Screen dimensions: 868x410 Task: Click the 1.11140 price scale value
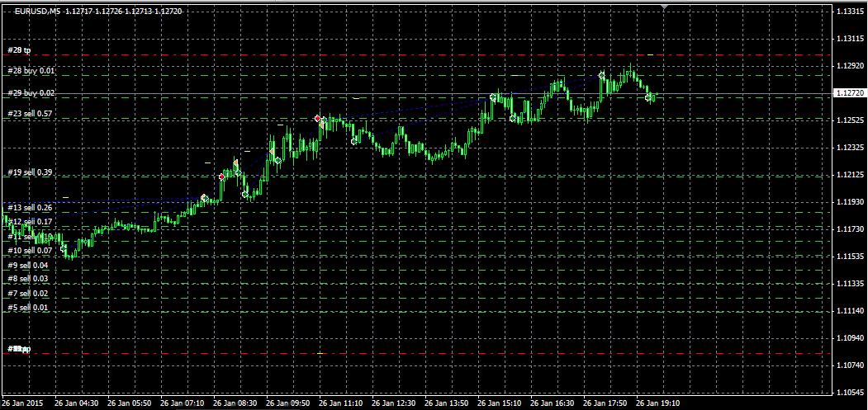[849, 311]
